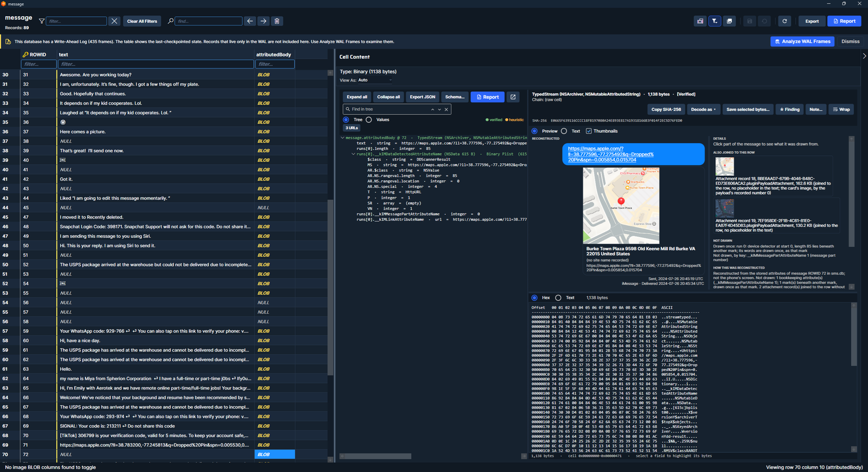Click Copy SHA-256 button
The image size is (868, 472).
tap(666, 110)
